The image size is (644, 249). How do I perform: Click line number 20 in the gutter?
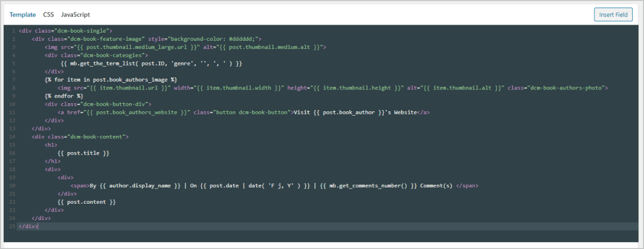12,185
